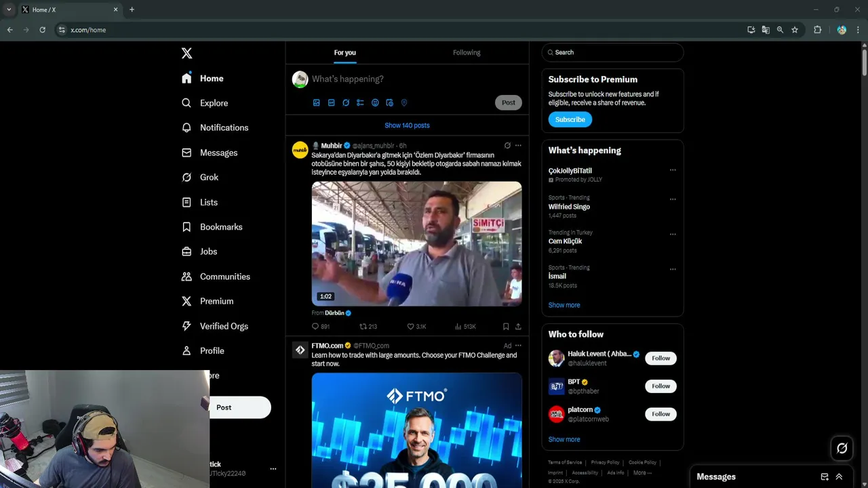Open Wilfried Singo trend
The width and height of the screenshot is (868, 488).
point(570,207)
